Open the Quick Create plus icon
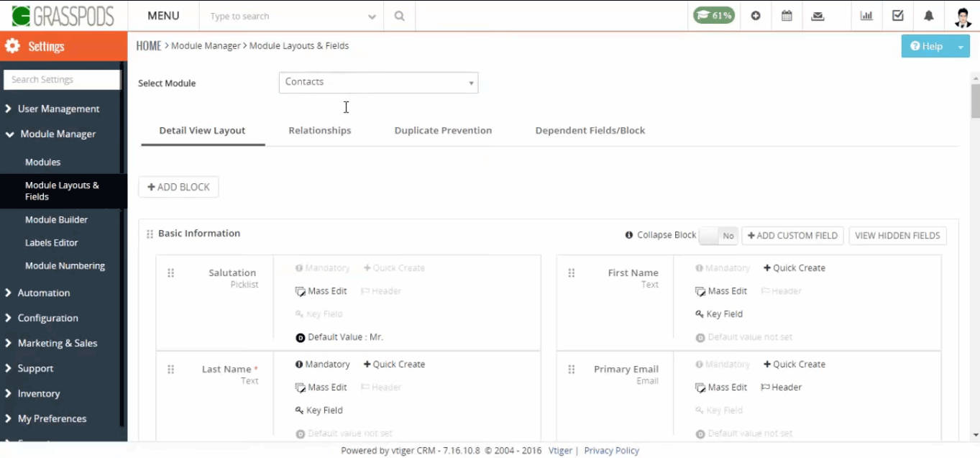980x458 pixels. pos(755,15)
